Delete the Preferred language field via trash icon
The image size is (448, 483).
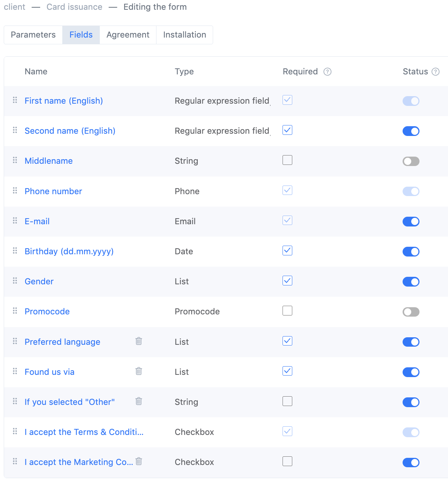tap(139, 341)
